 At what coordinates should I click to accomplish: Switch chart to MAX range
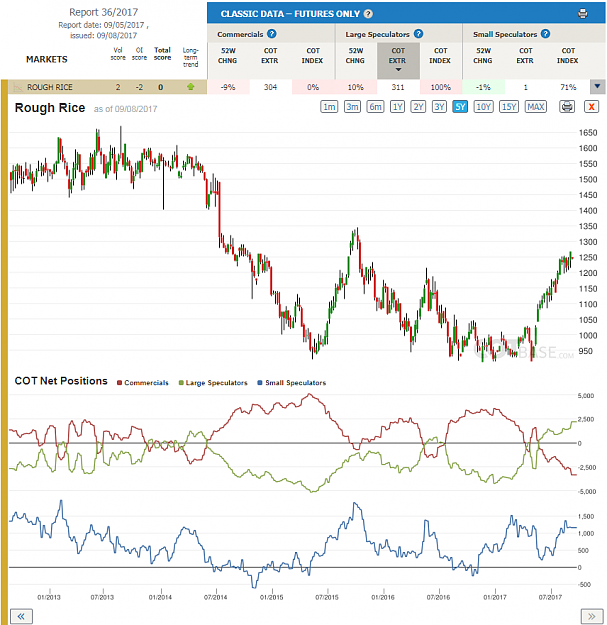pos(536,107)
